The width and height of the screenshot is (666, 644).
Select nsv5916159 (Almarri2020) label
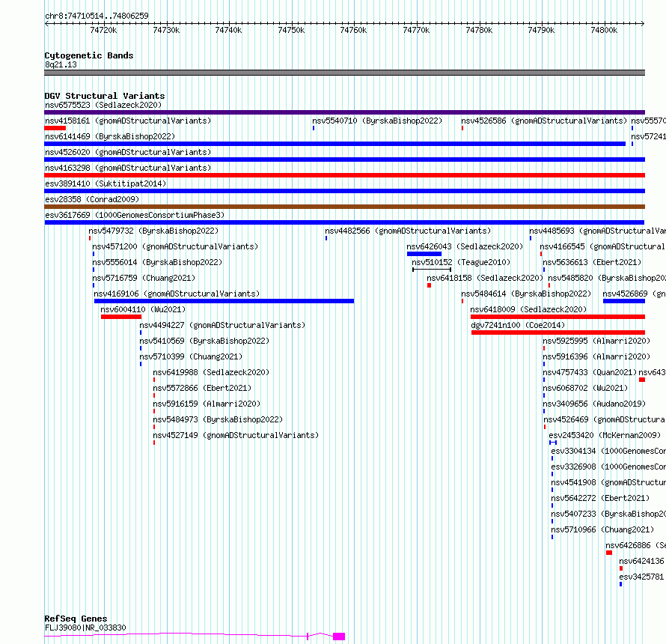207,404
